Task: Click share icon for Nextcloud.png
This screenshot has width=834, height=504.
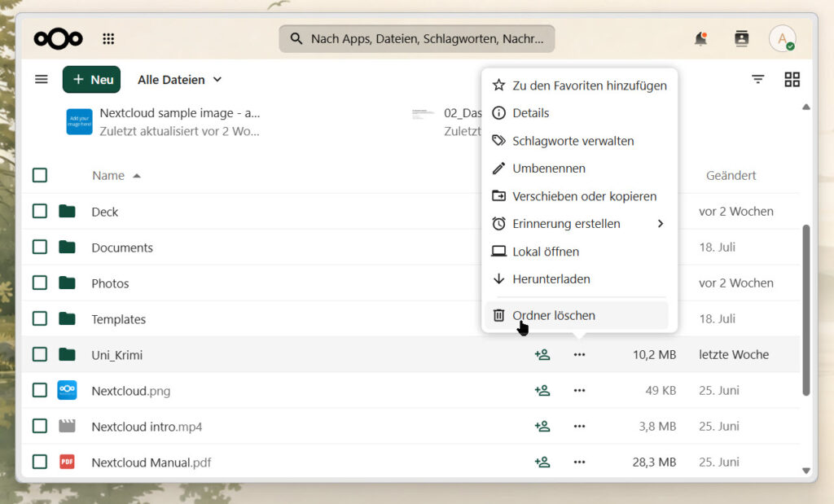Action: 542,391
